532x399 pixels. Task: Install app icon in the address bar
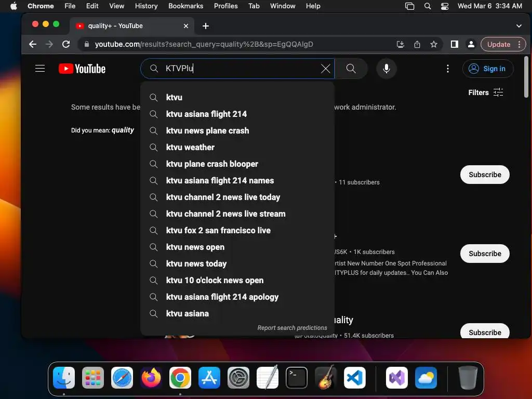pyautogui.click(x=401, y=44)
